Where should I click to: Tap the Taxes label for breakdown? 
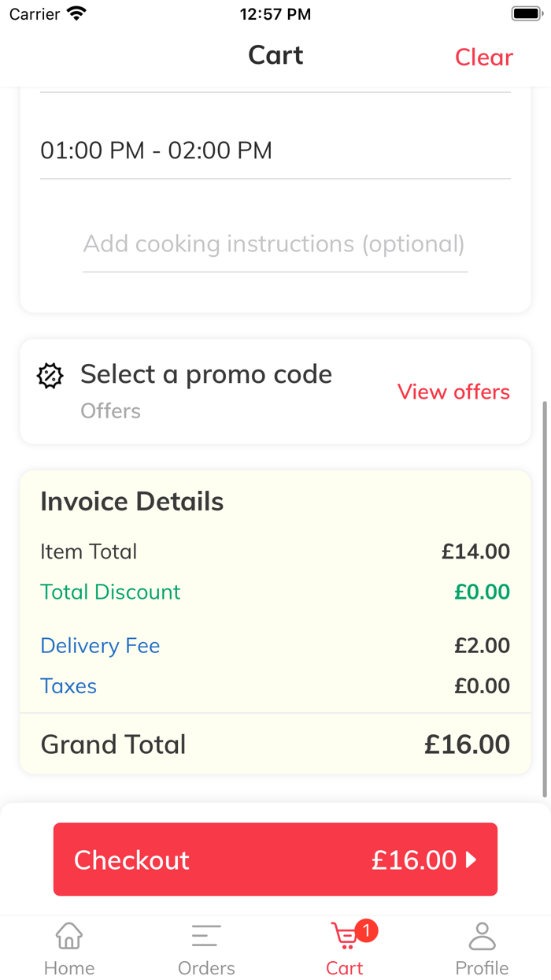point(68,686)
